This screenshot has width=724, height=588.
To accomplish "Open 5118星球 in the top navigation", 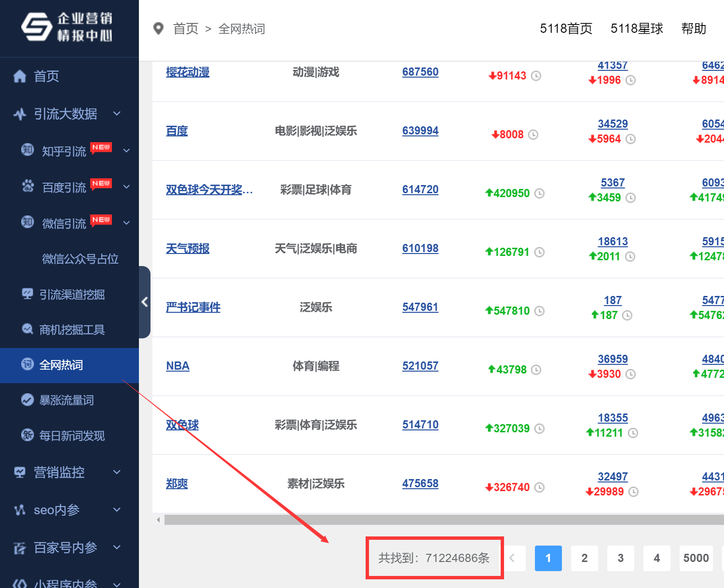I will click(x=637, y=28).
